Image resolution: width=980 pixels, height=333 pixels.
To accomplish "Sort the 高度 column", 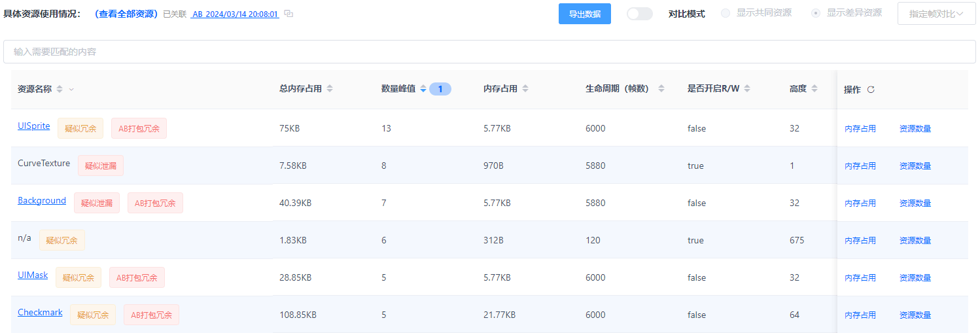I will point(814,89).
